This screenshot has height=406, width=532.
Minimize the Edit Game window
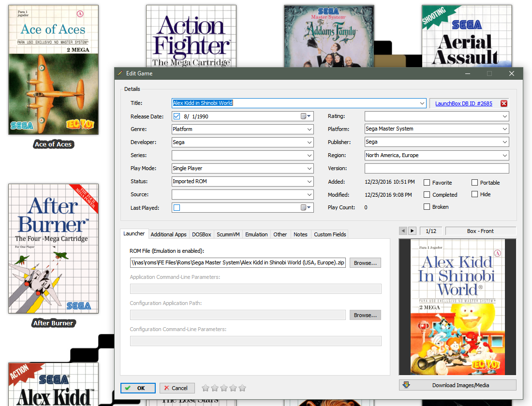pos(468,73)
